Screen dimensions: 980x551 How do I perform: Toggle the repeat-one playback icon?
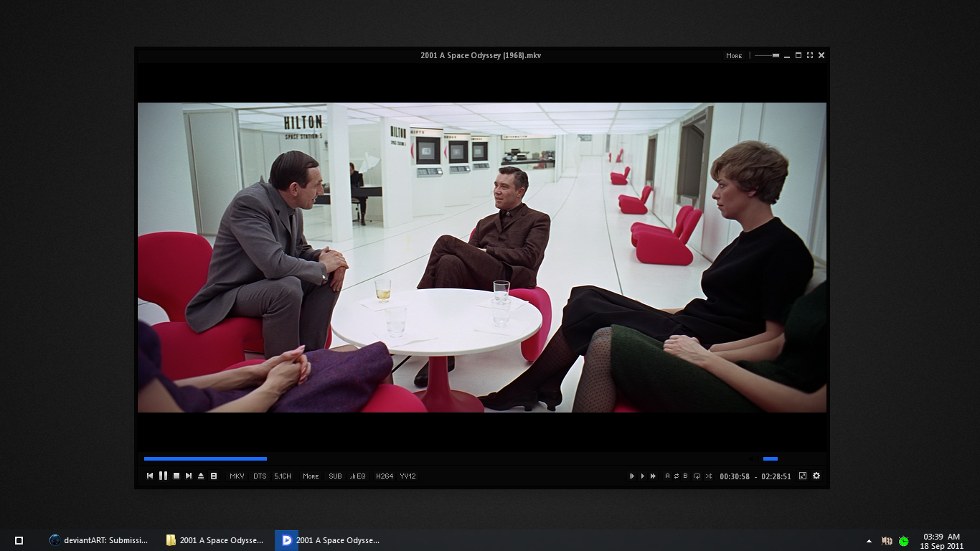(697, 476)
